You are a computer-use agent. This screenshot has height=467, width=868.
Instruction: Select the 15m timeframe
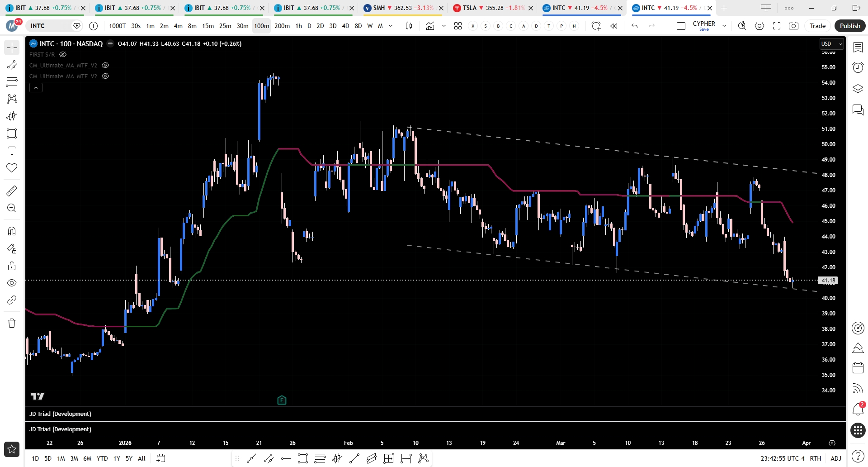(x=208, y=26)
